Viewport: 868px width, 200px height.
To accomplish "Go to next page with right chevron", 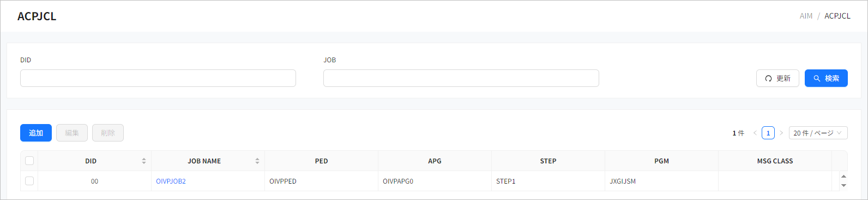I will point(781,133).
